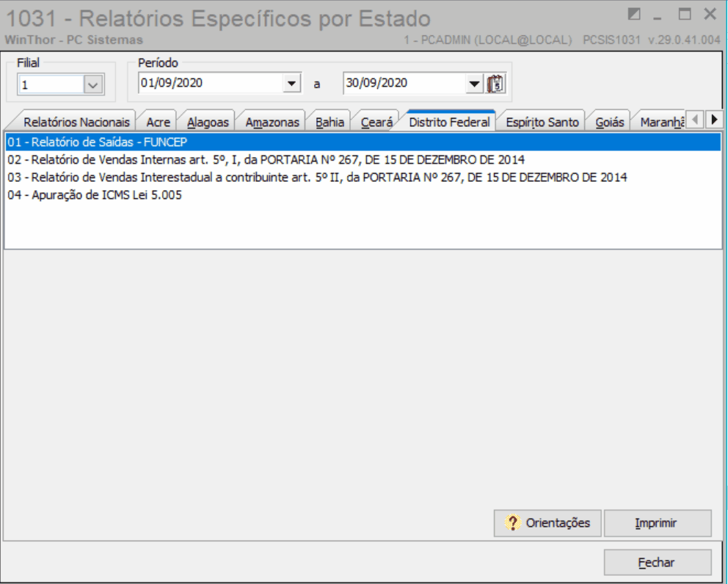Screen dimensions: 728x584
Task: Click the Fechar button
Action: click(658, 563)
